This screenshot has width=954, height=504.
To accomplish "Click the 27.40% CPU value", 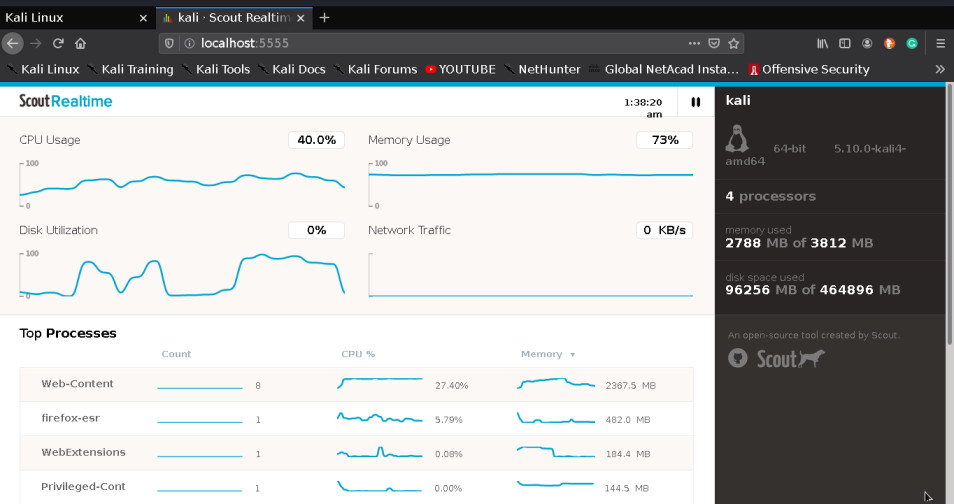I will tap(451, 386).
